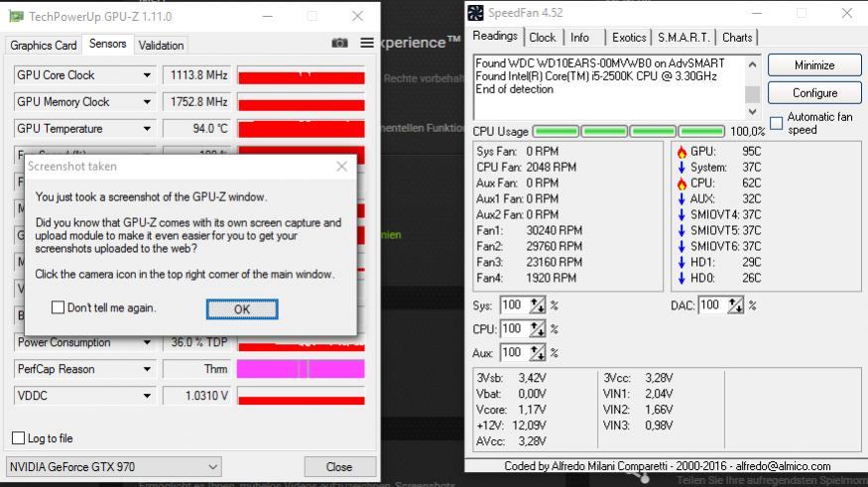The width and height of the screenshot is (868, 487).
Task: Click the Minimize button in SpeedFan
Action: [x=814, y=65]
